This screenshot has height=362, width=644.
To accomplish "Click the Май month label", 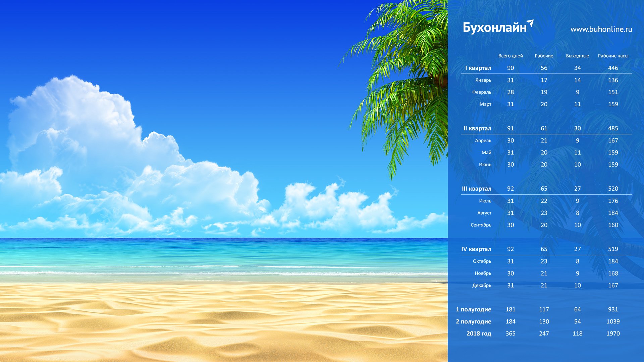I will click(486, 153).
